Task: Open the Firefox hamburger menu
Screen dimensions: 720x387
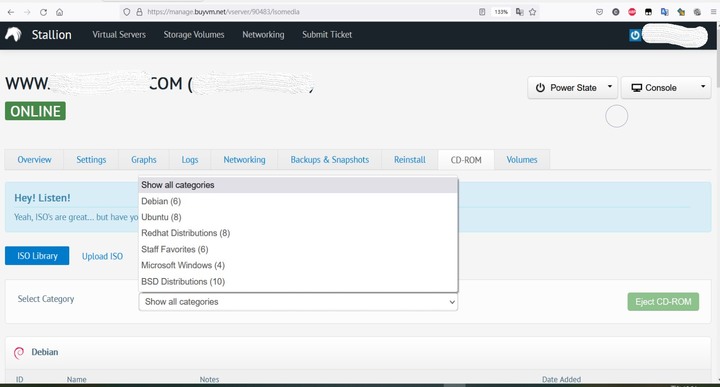Action: coord(713,12)
